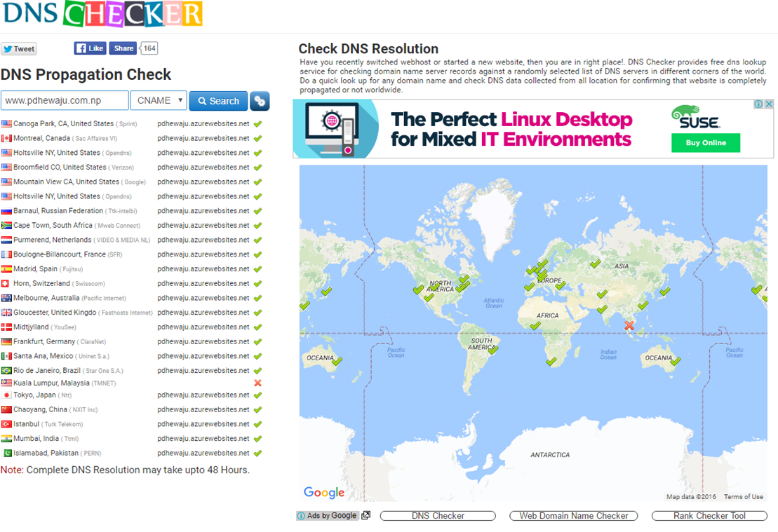Click the German flag beside Frankfurt
The height and width of the screenshot is (532, 778).
point(6,341)
